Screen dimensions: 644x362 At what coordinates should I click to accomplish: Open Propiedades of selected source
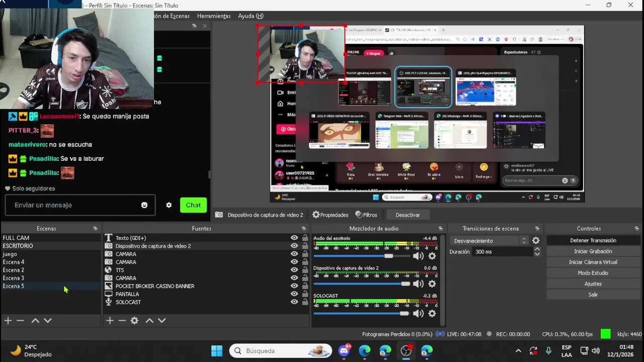[x=330, y=215]
